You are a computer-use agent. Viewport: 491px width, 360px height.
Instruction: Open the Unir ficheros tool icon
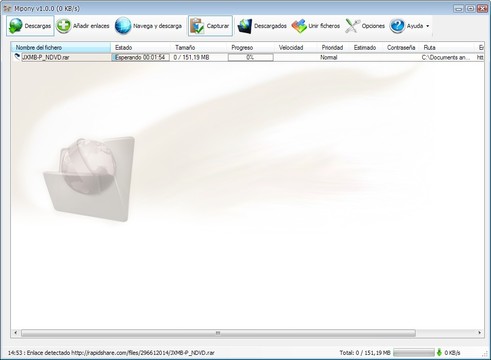click(x=299, y=26)
